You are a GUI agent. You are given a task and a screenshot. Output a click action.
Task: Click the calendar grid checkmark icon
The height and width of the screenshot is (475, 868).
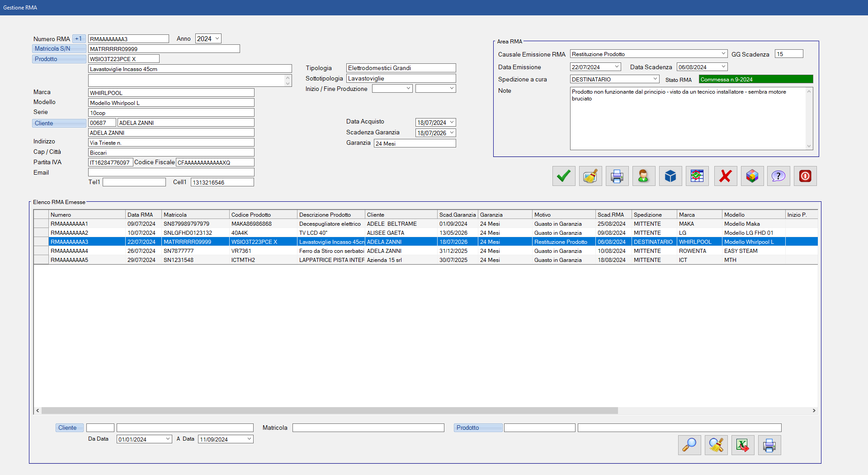pos(697,176)
